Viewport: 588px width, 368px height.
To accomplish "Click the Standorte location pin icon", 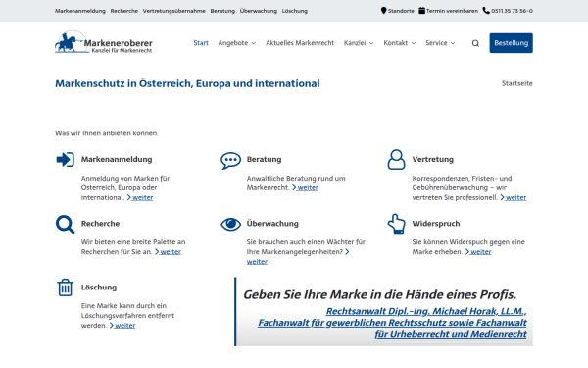I will coord(383,11).
